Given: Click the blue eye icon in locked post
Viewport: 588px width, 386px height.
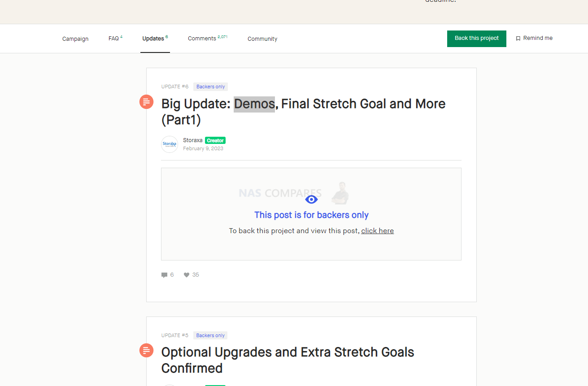Looking at the screenshot, I should click(x=311, y=200).
